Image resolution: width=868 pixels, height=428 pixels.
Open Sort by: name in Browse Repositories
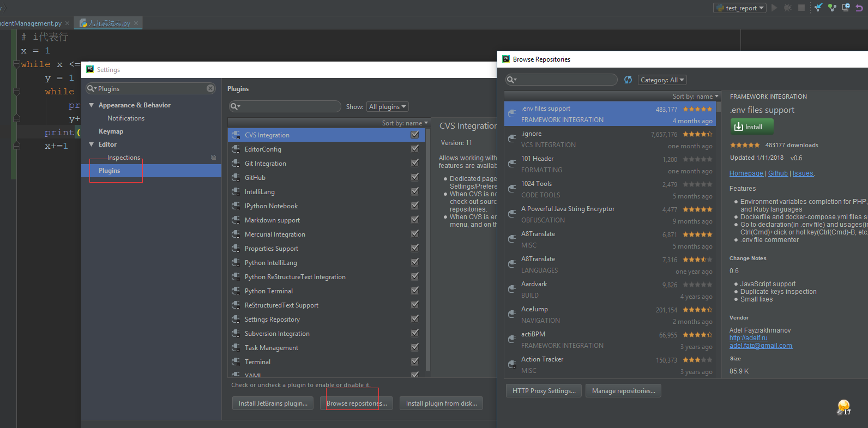pyautogui.click(x=696, y=97)
